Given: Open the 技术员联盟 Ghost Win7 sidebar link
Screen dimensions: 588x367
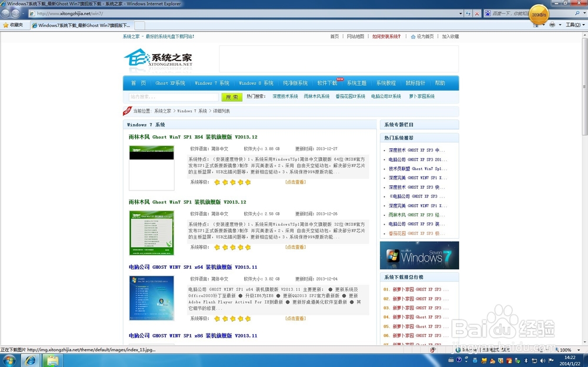Looking at the screenshot, I should coord(417,169).
